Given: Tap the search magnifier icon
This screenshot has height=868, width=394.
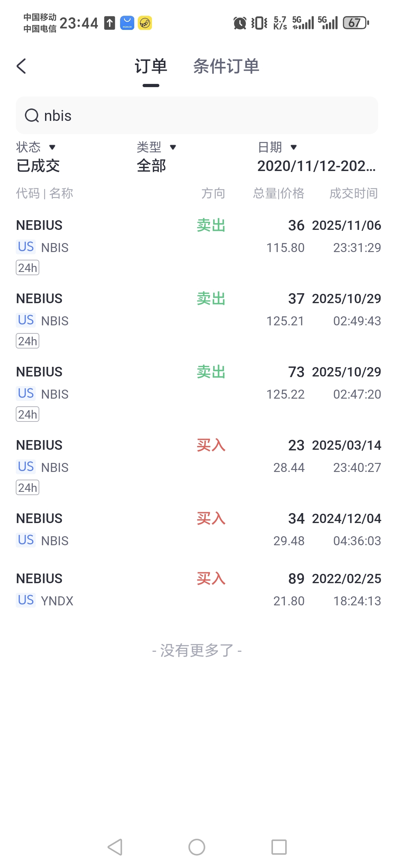Looking at the screenshot, I should [x=32, y=116].
